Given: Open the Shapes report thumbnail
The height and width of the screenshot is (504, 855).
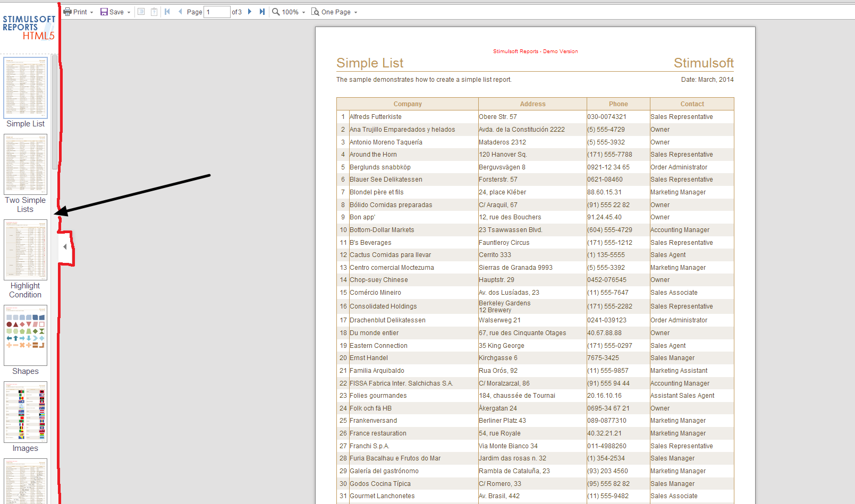Looking at the screenshot, I should click(26, 335).
